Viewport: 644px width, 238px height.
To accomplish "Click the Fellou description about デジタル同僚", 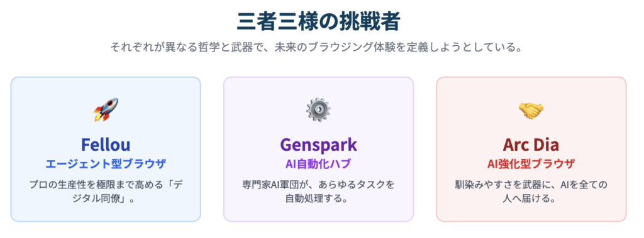I will point(106,192).
